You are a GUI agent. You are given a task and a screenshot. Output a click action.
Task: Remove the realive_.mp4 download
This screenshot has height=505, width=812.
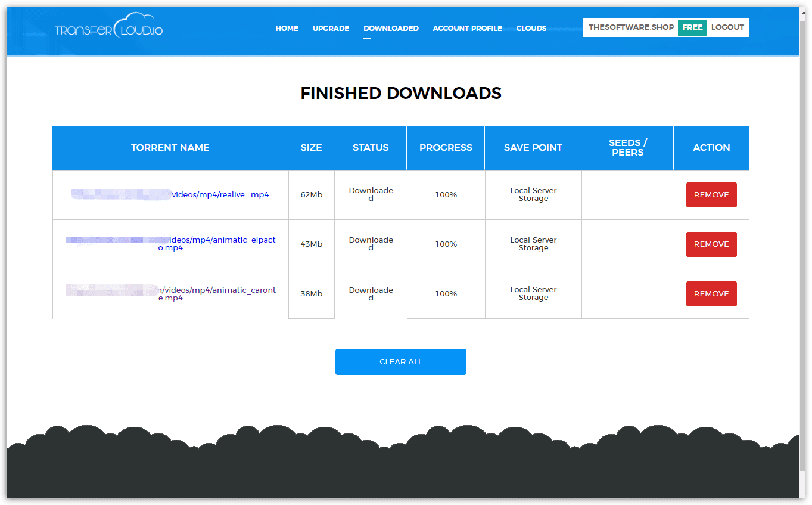(711, 195)
